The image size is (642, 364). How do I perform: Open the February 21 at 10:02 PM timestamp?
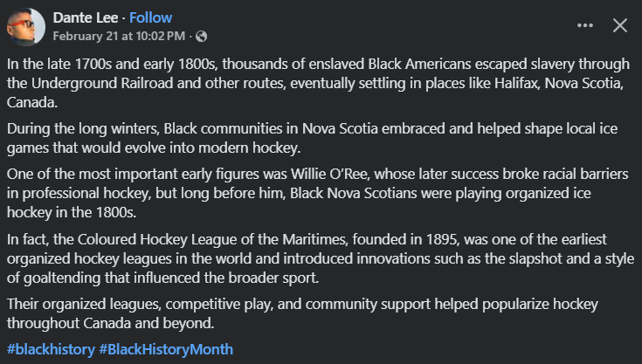(119, 36)
